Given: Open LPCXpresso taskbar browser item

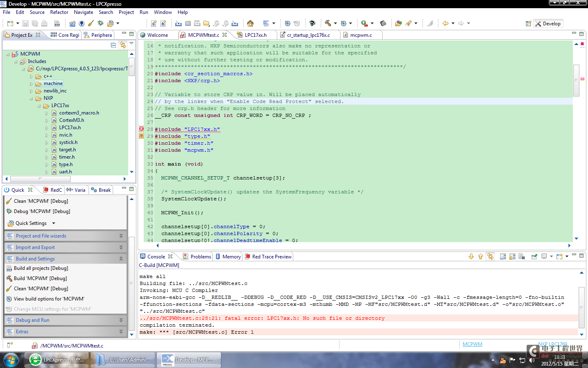Looking at the screenshot, I should click(x=57, y=360).
